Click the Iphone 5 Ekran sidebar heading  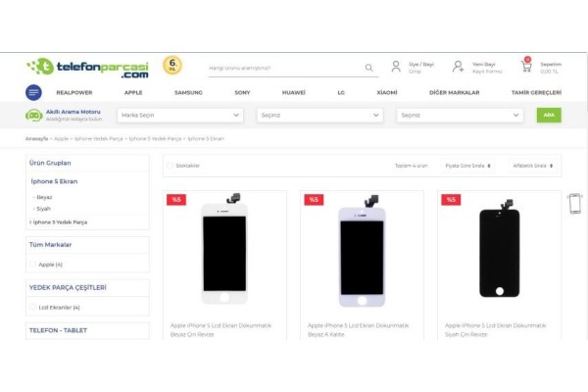pos(54,181)
